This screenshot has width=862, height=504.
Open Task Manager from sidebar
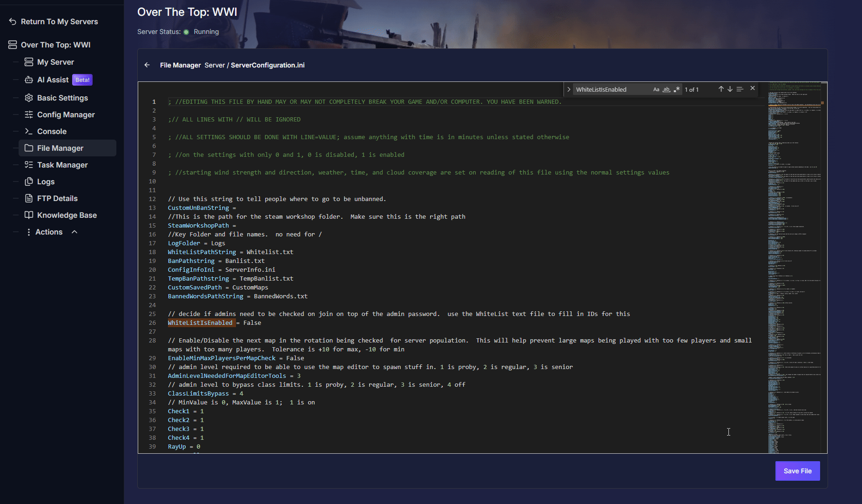(62, 165)
